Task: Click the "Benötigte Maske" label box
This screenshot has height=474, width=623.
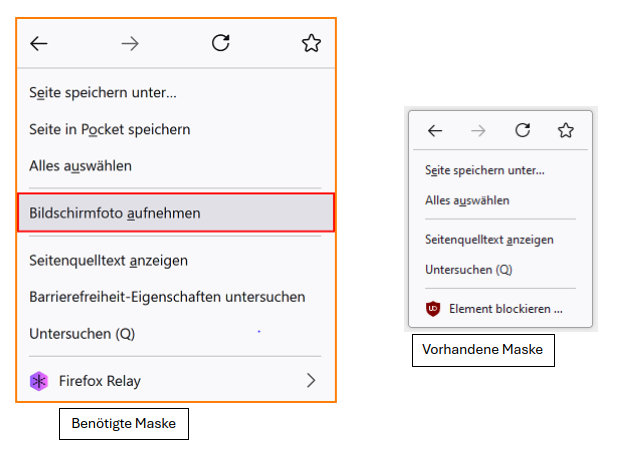Action: pos(124,424)
